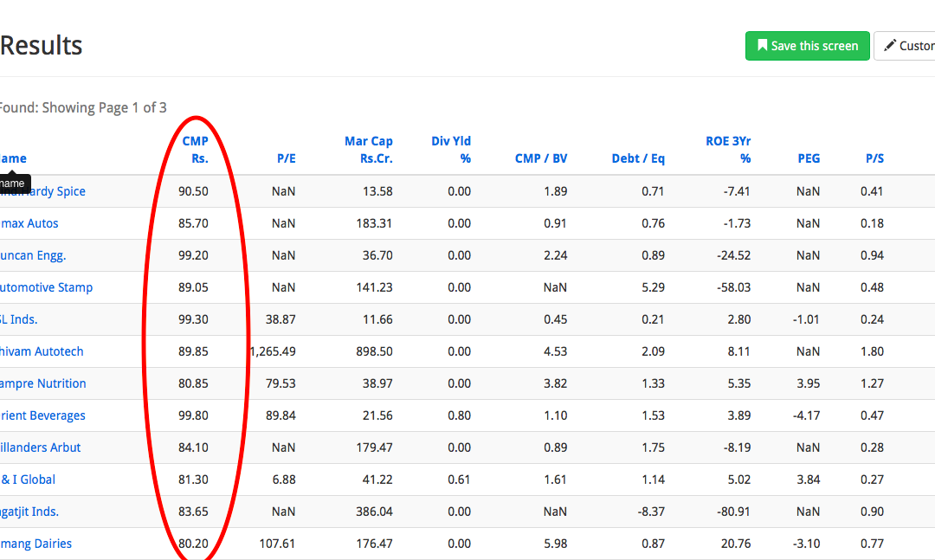This screenshot has width=935, height=560.
Task: Open the 'utomotive Stamp' company link
Action: click(46, 287)
